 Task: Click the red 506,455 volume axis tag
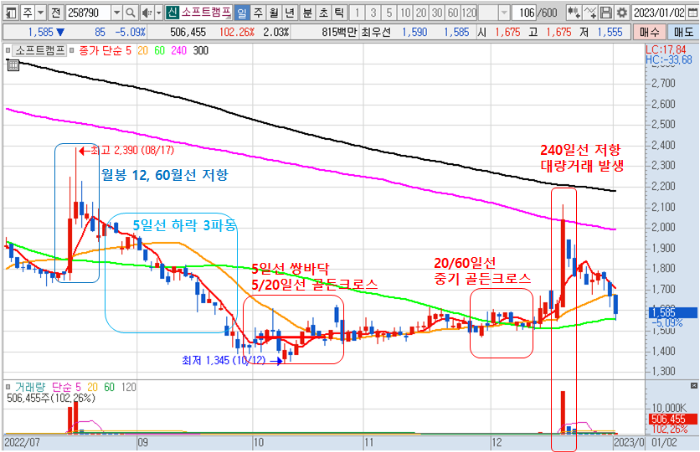pos(673,419)
